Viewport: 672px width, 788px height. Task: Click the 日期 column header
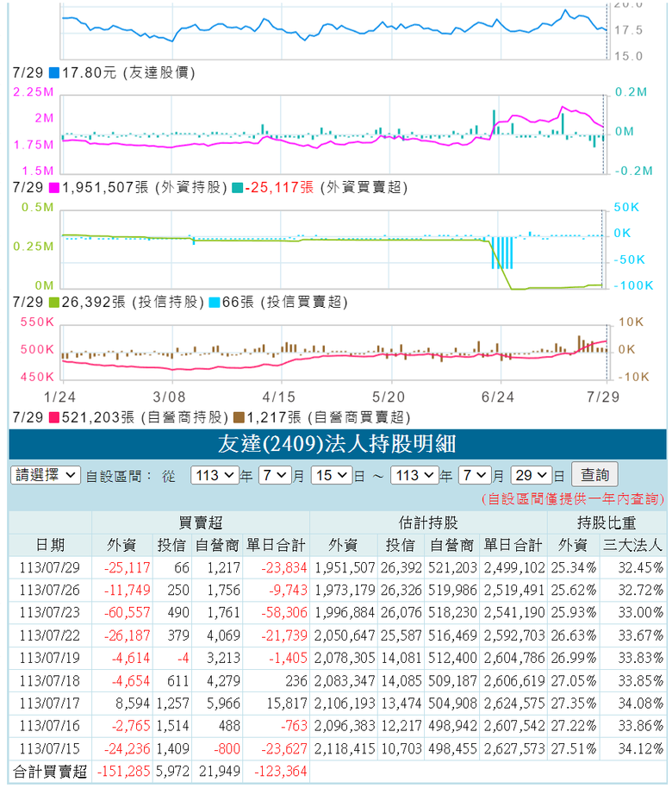[x=50, y=545]
